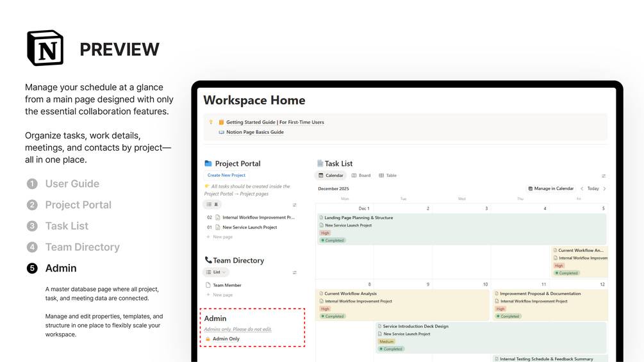Click page icon of Service Introduction Deck Design event

[379, 326]
